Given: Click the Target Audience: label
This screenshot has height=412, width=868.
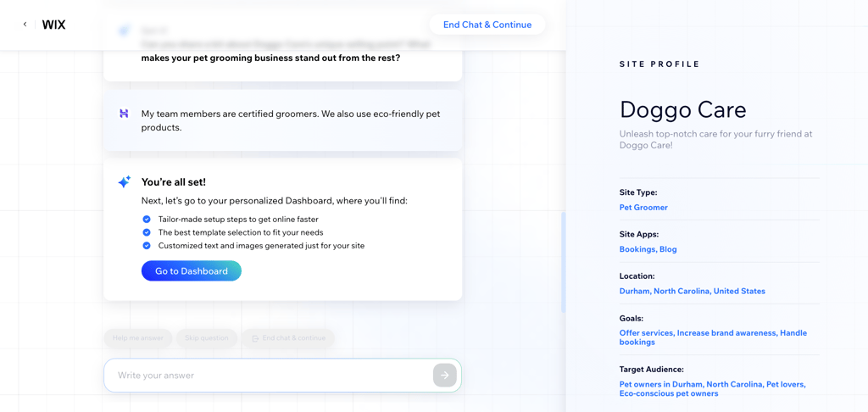Looking at the screenshot, I should 652,369.
